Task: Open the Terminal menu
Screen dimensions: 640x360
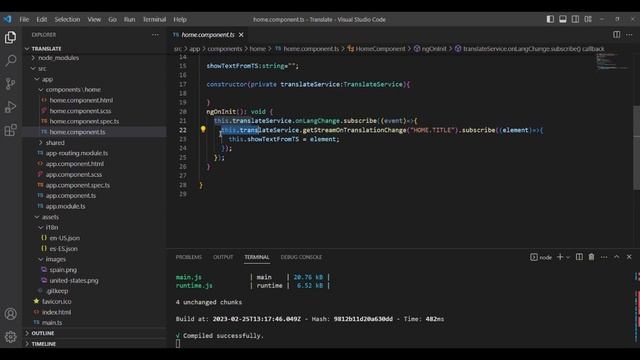Action: coord(154,19)
